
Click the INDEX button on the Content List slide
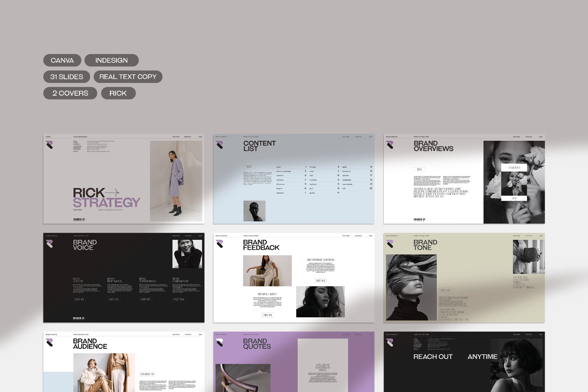pos(249,166)
